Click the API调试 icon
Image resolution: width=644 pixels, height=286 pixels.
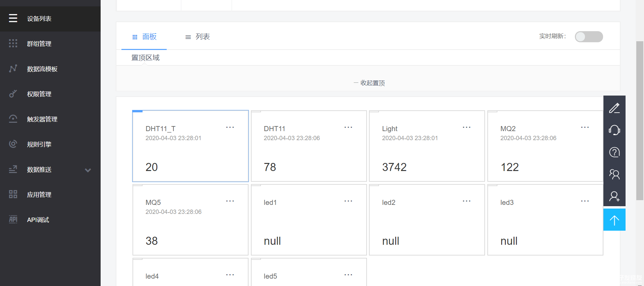[x=13, y=219]
